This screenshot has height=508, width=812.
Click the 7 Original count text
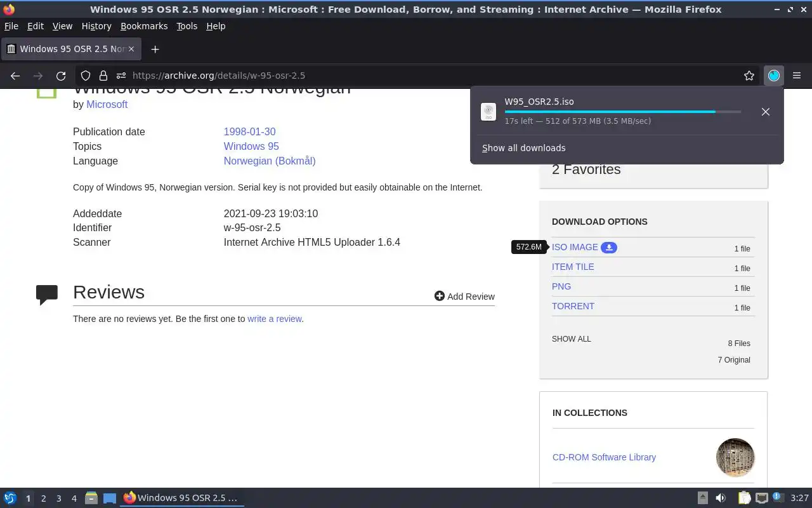point(734,360)
